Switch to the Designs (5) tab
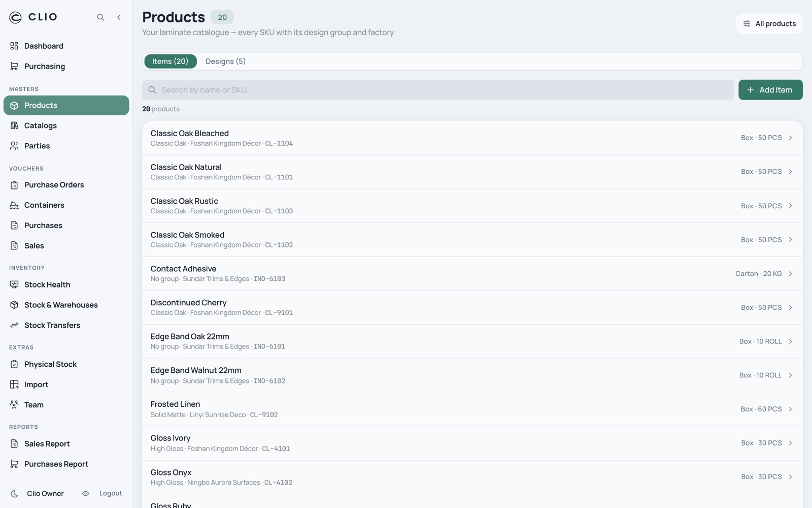The image size is (812, 508). [225, 61]
